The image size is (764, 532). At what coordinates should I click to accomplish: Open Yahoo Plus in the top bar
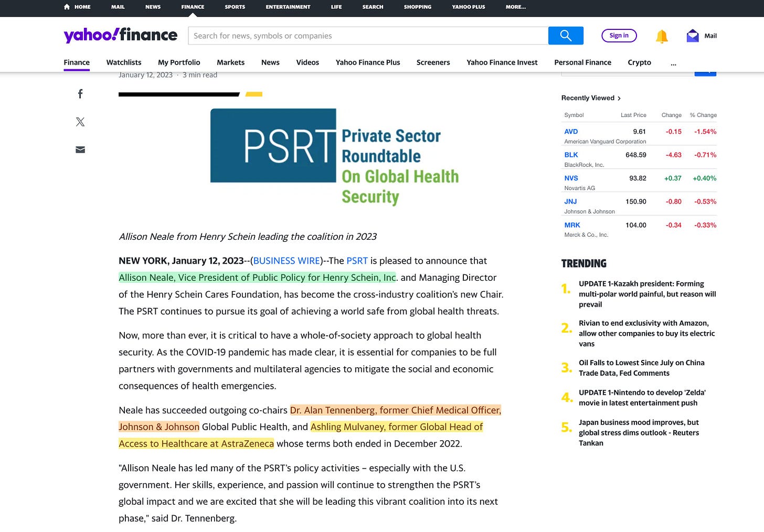(468, 7)
